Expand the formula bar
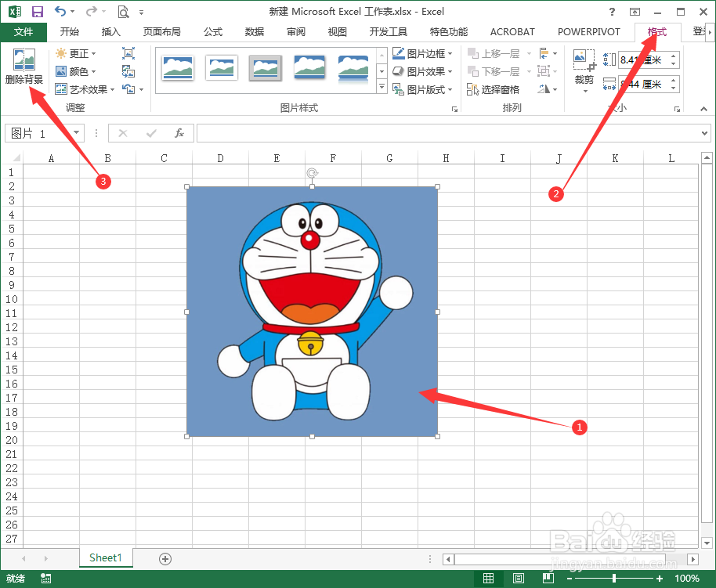The width and height of the screenshot is (716, 588). 704,133
